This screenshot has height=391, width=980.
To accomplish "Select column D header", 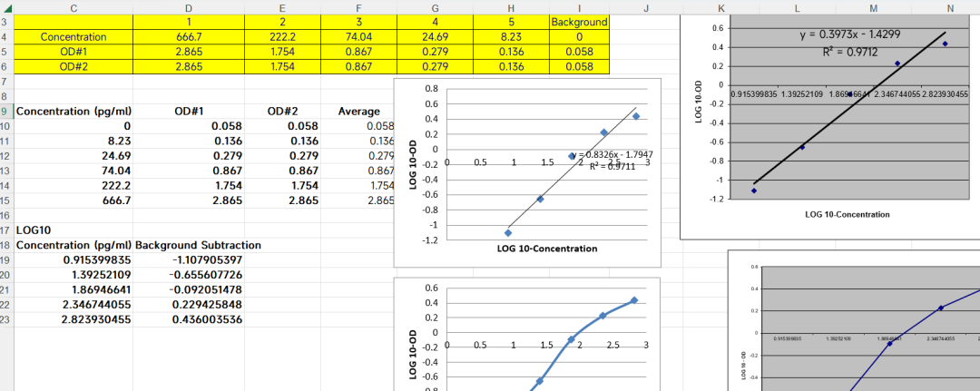I will 189,7.
